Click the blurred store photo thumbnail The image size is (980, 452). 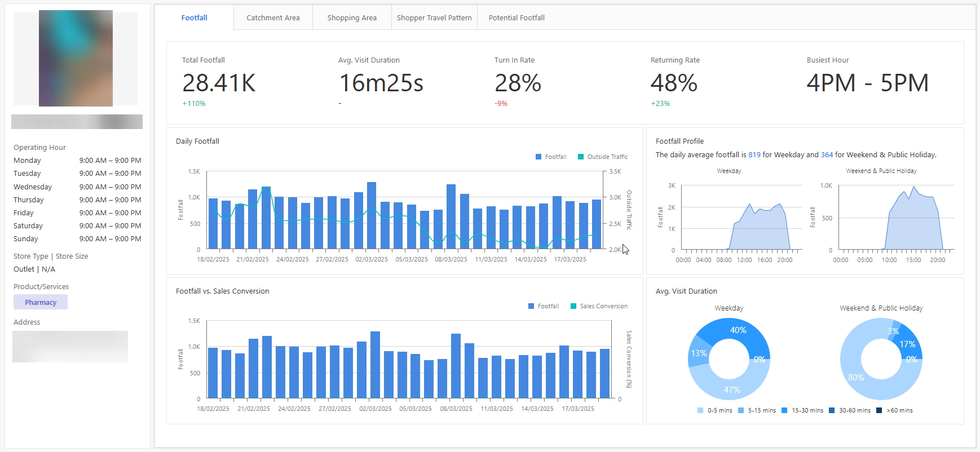click(x=76, y=59)
